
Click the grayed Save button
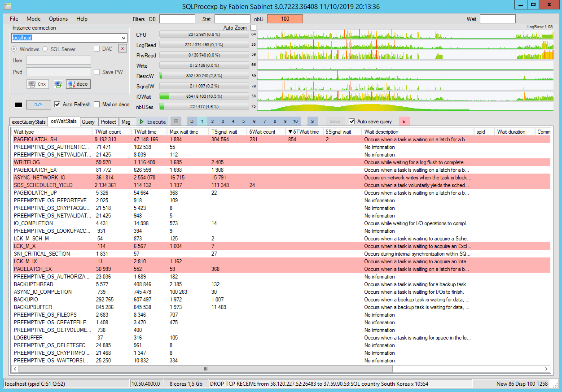pyautogui.click(x=335, y=122)
